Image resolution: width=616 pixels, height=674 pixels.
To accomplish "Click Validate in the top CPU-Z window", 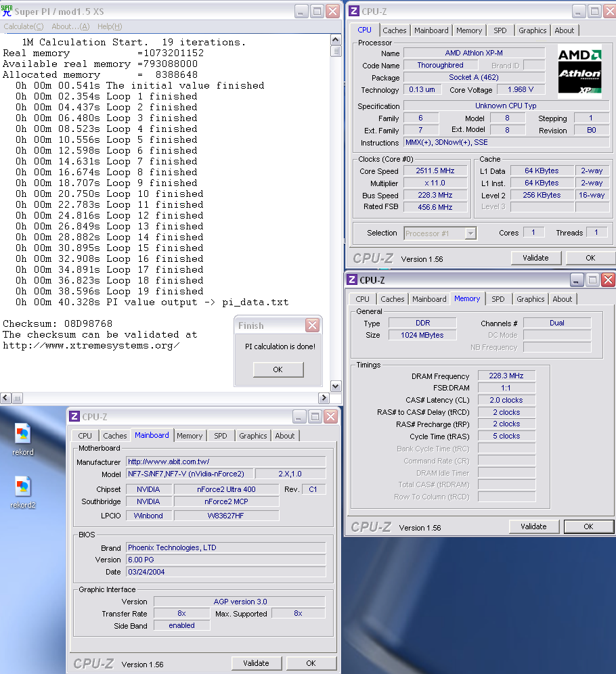I will [x=535, y=258].
